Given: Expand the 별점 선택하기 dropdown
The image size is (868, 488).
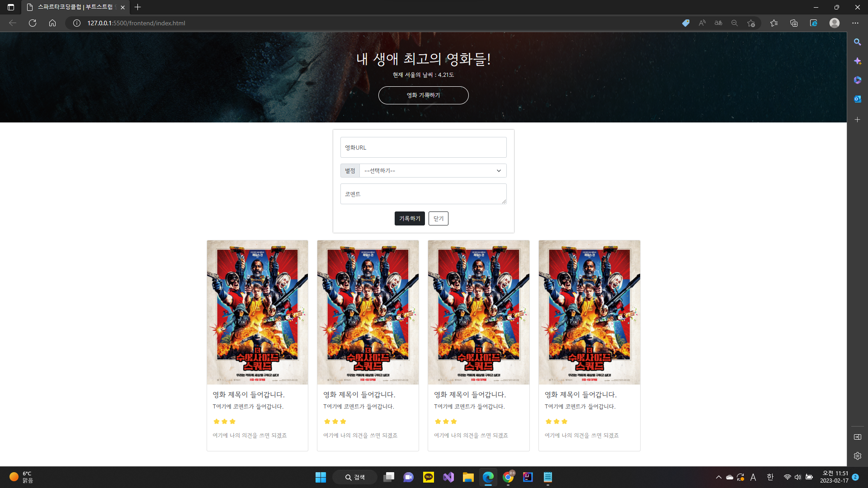Looking at the screenshot, I should tap(433, 171).
